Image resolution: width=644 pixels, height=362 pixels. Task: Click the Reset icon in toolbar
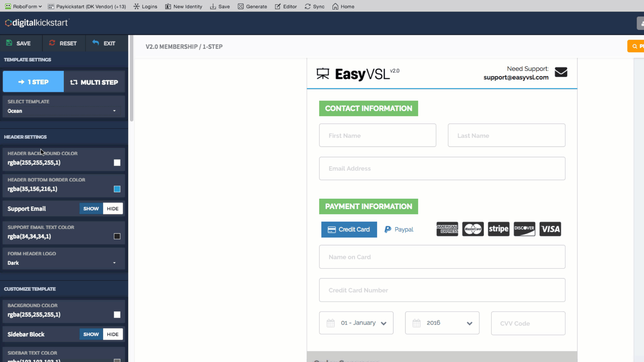52,43
